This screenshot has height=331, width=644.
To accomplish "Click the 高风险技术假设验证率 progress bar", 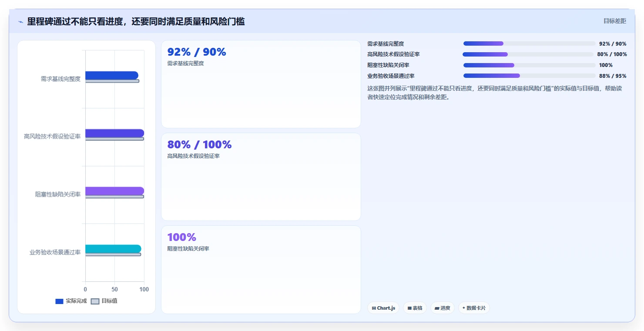I will 528,54.
